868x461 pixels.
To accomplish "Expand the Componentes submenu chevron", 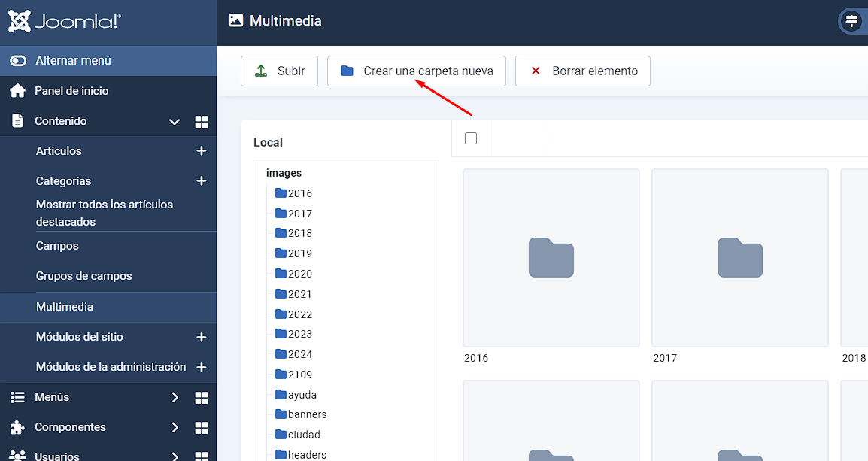I will 175,427.
